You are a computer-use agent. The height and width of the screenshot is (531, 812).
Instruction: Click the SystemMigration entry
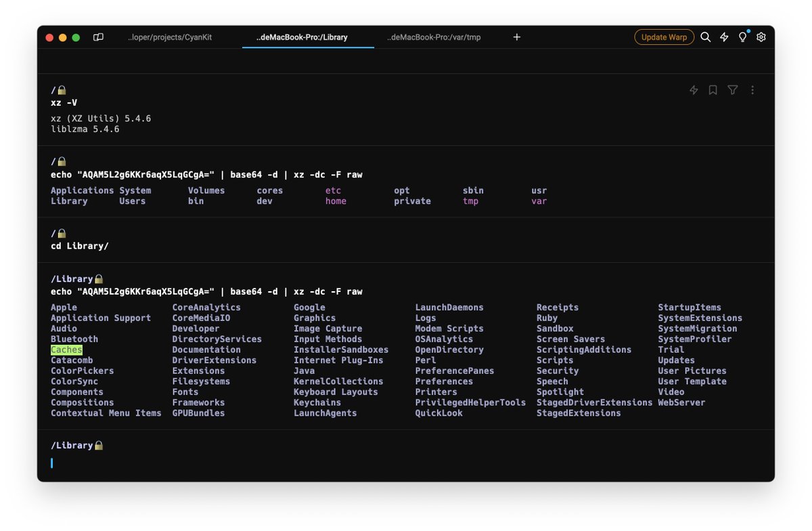coord(698,328)
